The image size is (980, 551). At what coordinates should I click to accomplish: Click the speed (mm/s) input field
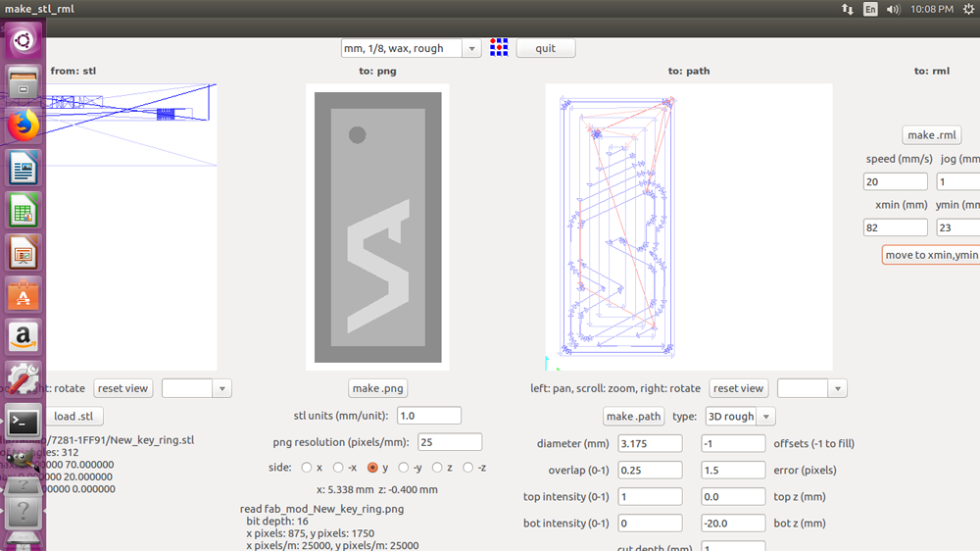[x=896, y=182]
